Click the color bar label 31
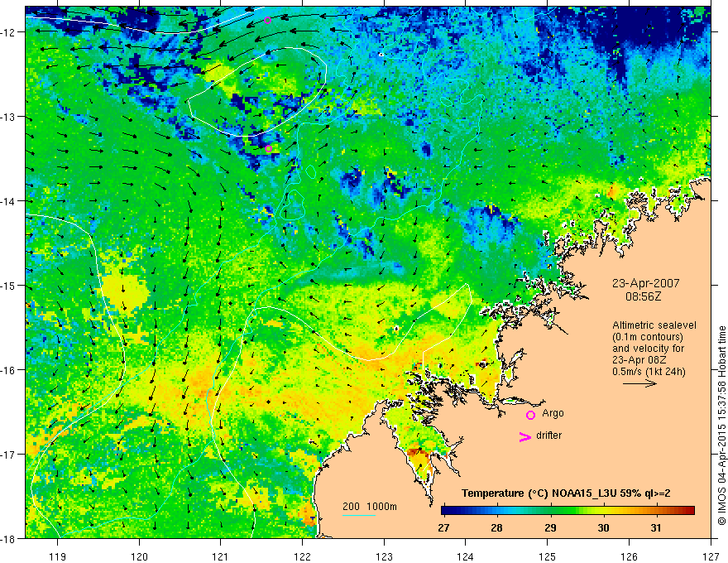The image size is (728, 563). (x=655, y=528)
